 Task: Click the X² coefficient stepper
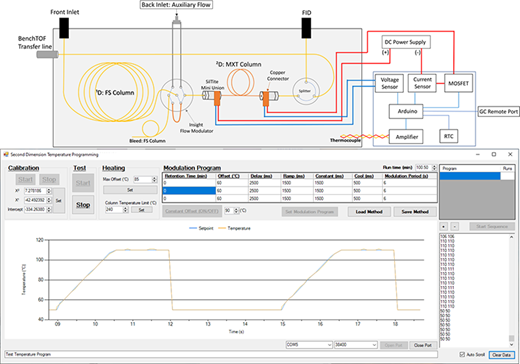pyautogui.click(x=49, y=191)
